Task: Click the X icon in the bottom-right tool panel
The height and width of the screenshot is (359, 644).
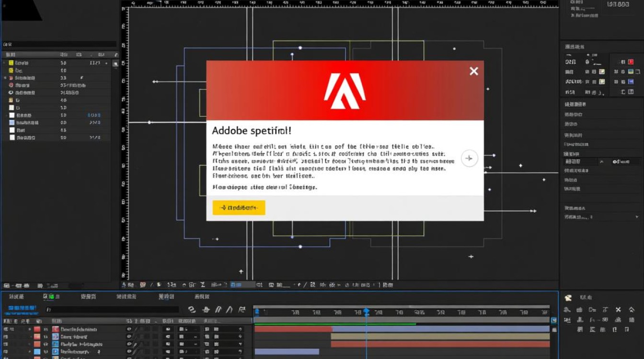Action: click(618, 310)
